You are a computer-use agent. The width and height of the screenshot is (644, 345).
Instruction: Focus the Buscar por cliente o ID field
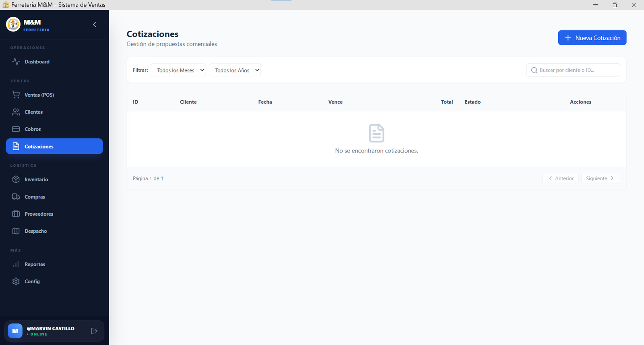point(573,70)
